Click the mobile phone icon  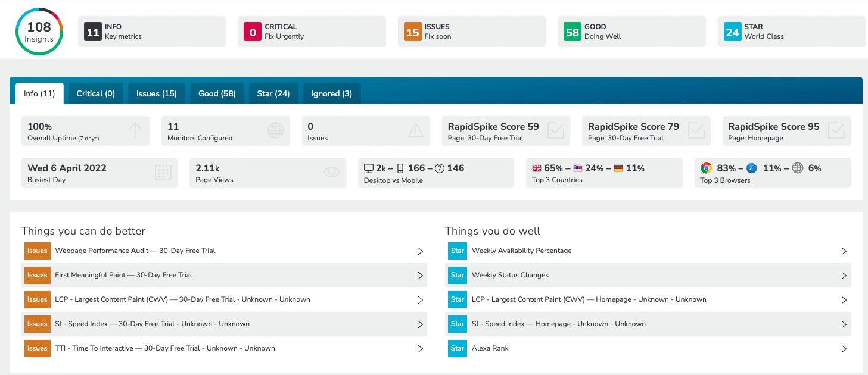400,168
